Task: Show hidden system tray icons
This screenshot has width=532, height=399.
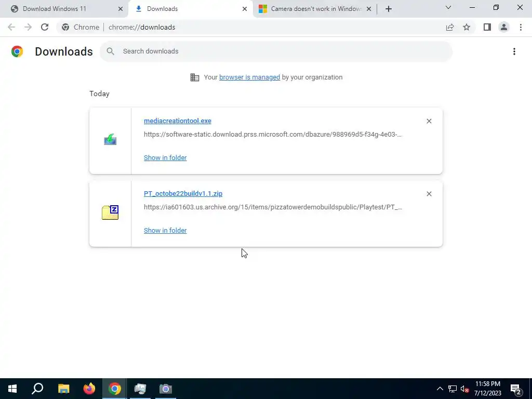Action: pyautogui.click(x=440, y=389)
